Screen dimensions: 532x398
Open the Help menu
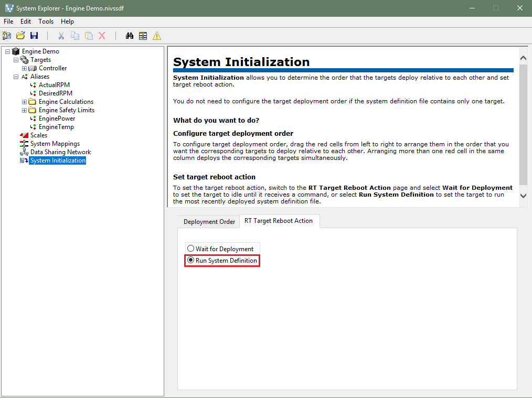tap(67, 21)
